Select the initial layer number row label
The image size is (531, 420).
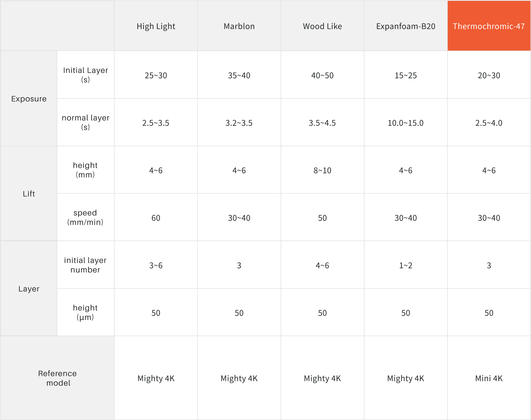point(86,265)
